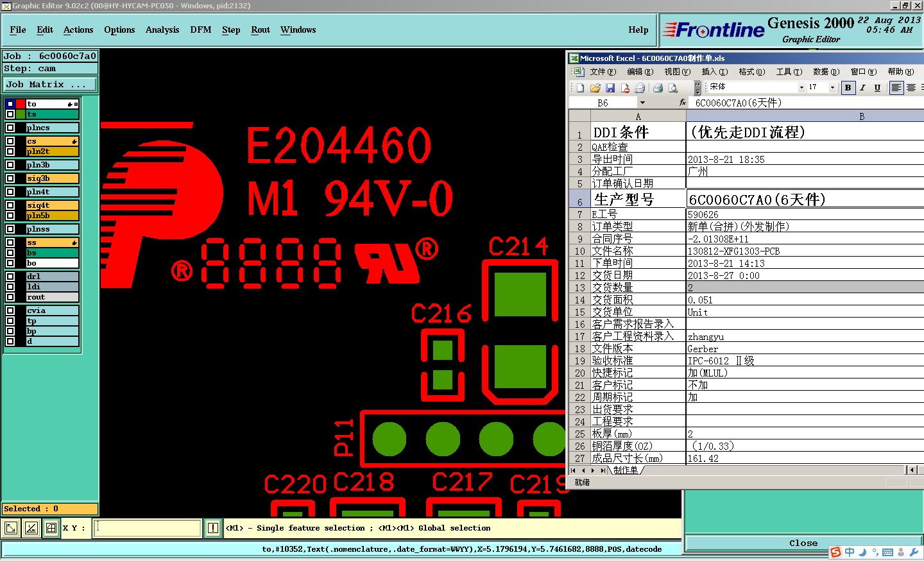924x562 pixels.
Task: Expand the Excel toolbar options chevron
Action: pyautogui.click(x=697, y=88)
